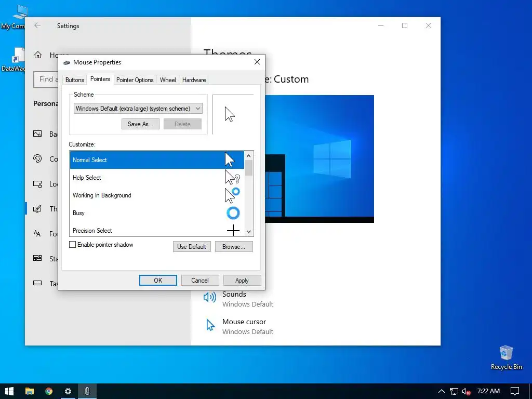
Task: Click the Precision Select crosshair icon
Action: (233, 230)
